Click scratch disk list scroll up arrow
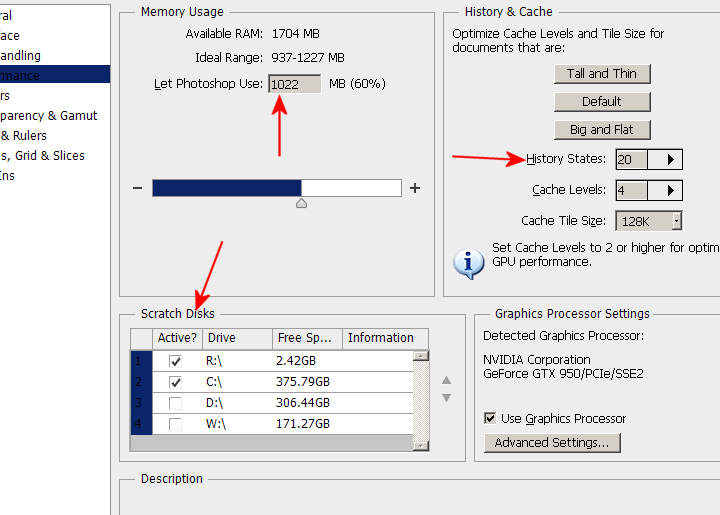 421,356
